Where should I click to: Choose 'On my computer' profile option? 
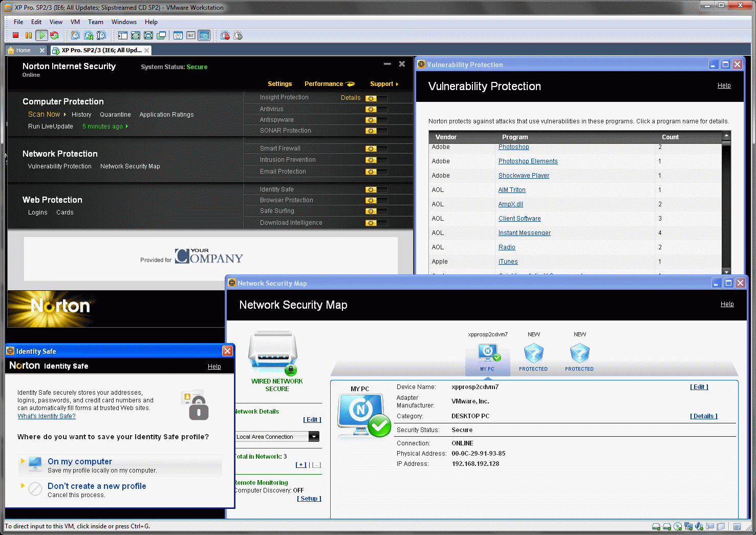(x=80, y=461)
